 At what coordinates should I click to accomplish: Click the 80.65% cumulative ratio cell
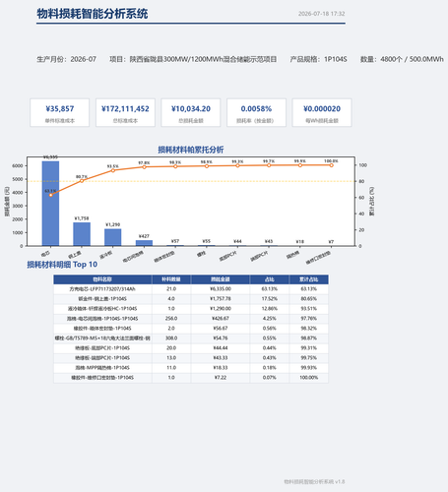[309, 299]
